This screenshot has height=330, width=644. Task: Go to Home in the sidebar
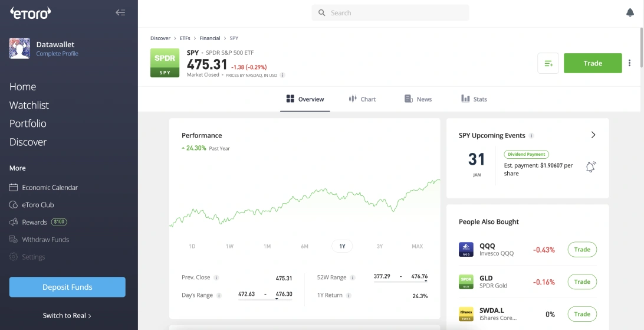pyautogui.click(x=22, y=87)
